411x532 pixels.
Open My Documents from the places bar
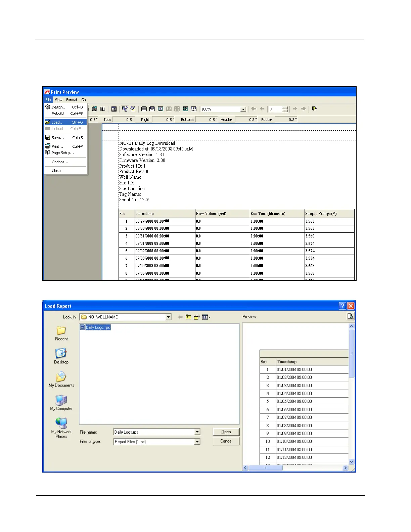[x=61, y=379]
